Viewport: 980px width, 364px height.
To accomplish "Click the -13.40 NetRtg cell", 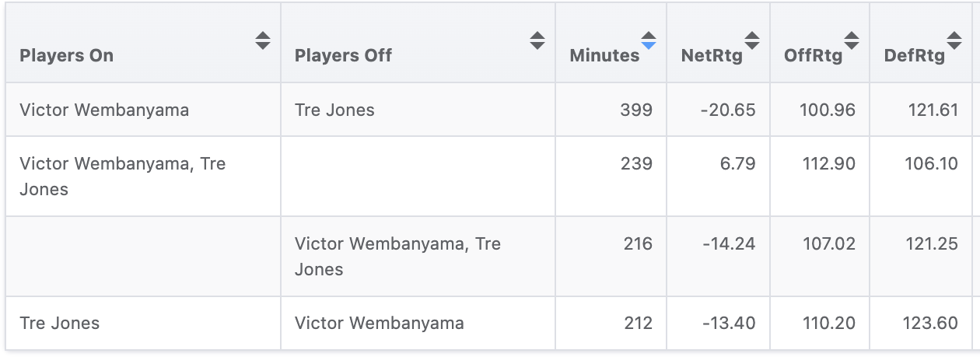I will coord(728,323).
